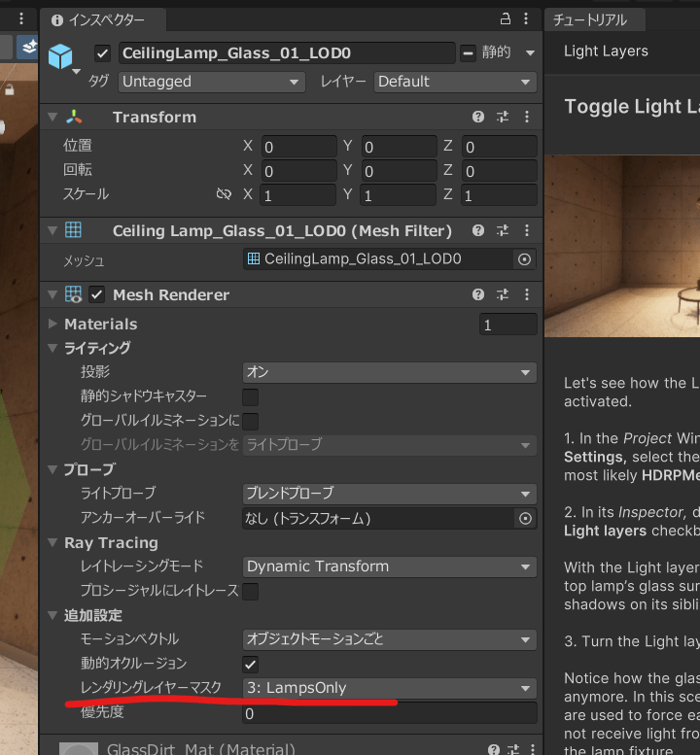Screen dimensions: 700x755
Task: Open Mesh Renderer more options menu
Action: coord(527,294)
